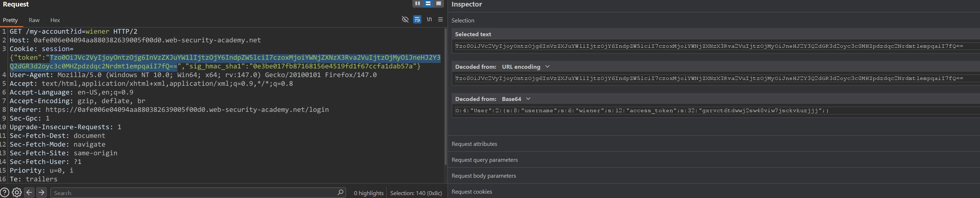Toggle the \n show newlines option
Screen dimensions: 980x198
[429, 20]
